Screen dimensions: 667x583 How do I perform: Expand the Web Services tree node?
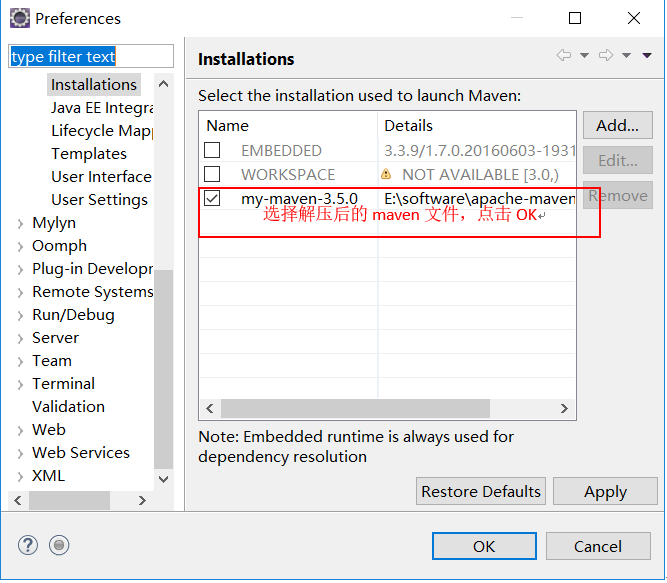(x=20, y=453)
